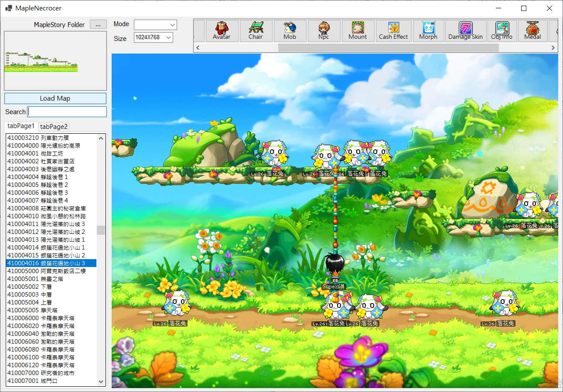The height and width of the screenshot is (392, 563).
Task: Select map 410004002 杜賈家古董店
Action: [x=51, y=161]
